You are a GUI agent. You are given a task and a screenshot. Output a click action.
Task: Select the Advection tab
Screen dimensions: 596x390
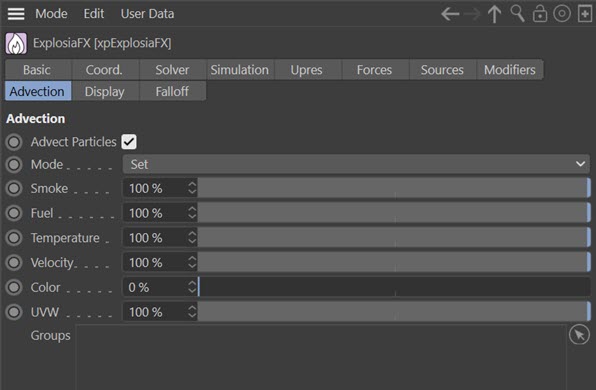point(38,91)
